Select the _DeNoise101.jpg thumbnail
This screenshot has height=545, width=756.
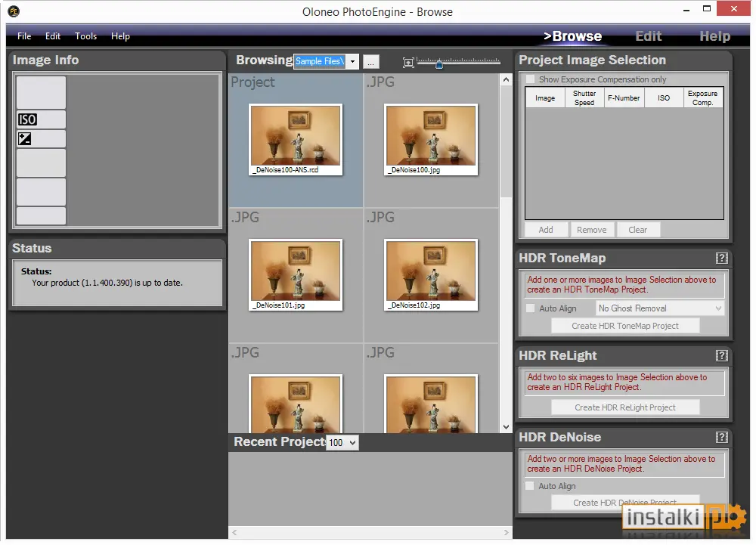296,275
